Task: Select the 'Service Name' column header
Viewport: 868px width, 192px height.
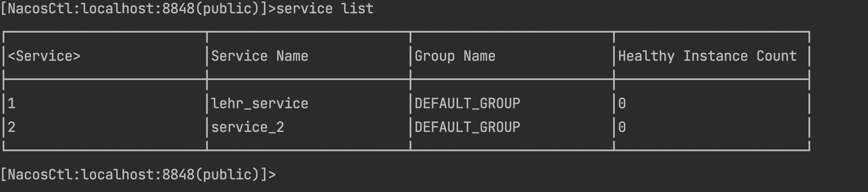Action: [x=260, y=56]
